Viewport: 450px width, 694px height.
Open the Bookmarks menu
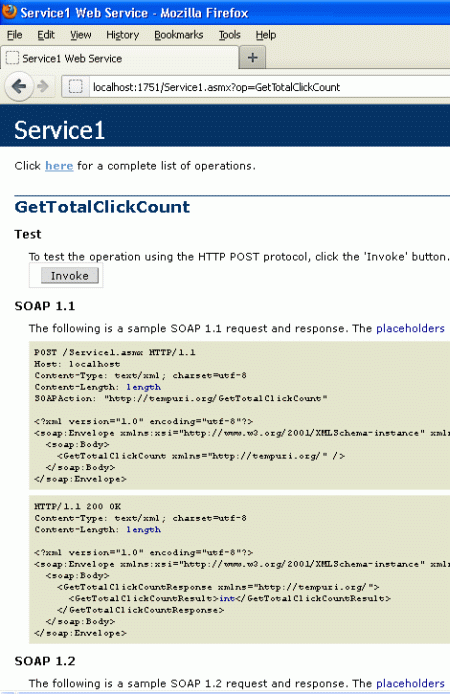[178, 35]
